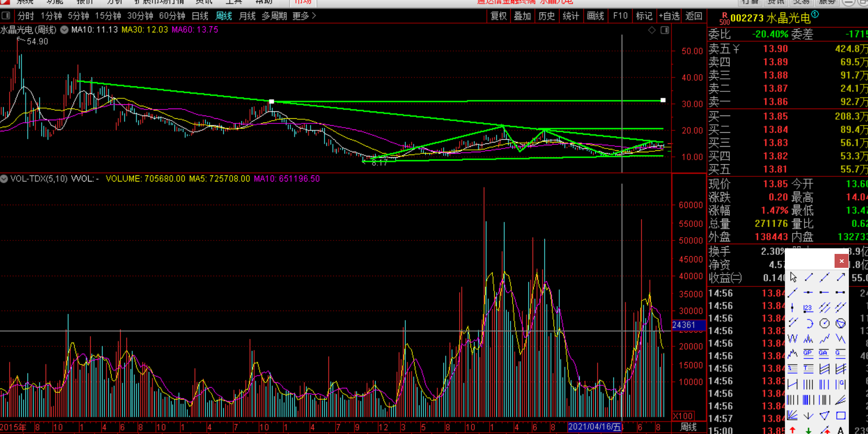Select the arrow pointer drawing tool
Viewport: 868px width, 434px height.
[x=793, y=277]
